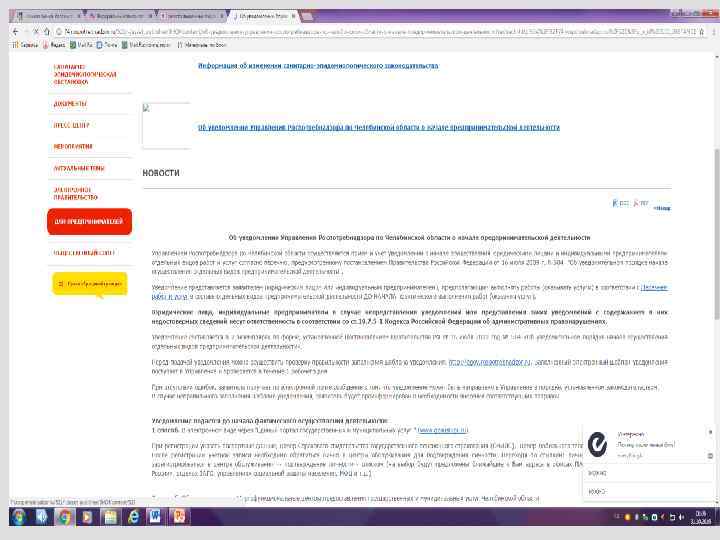Open Microsoft Word from the taskbar
Viewport: 720px width, 540px height.
(155, 517)
